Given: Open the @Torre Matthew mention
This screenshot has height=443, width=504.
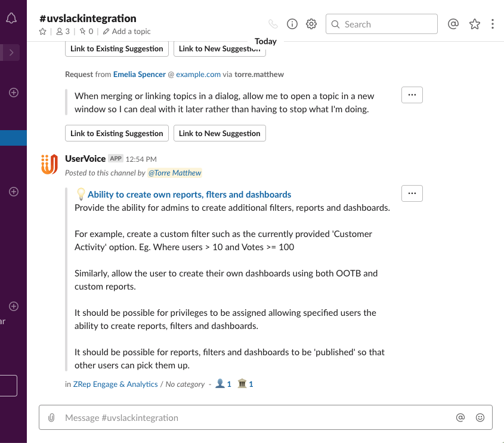Looking at the screenshot, I should point(175,173).
